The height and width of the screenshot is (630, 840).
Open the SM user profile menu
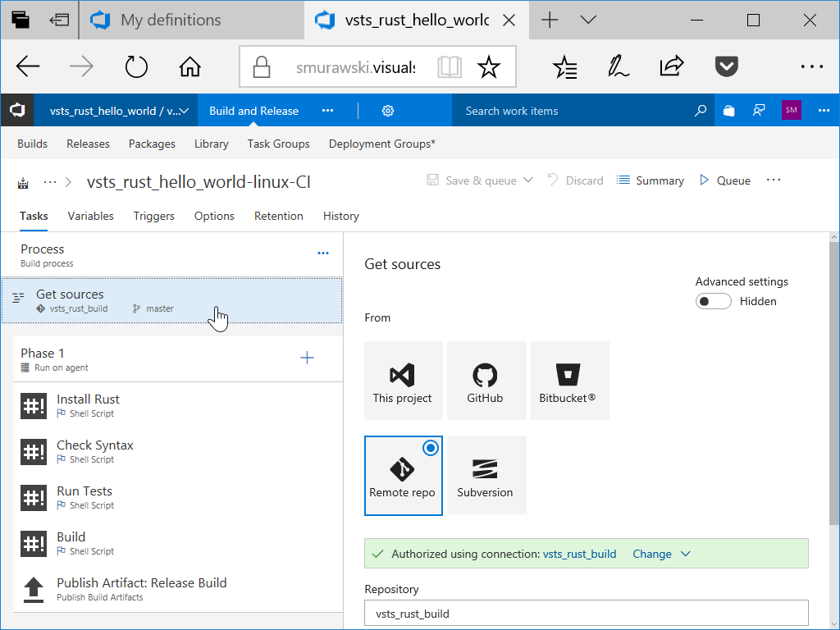pyautogui.click(x=792, y=111)
